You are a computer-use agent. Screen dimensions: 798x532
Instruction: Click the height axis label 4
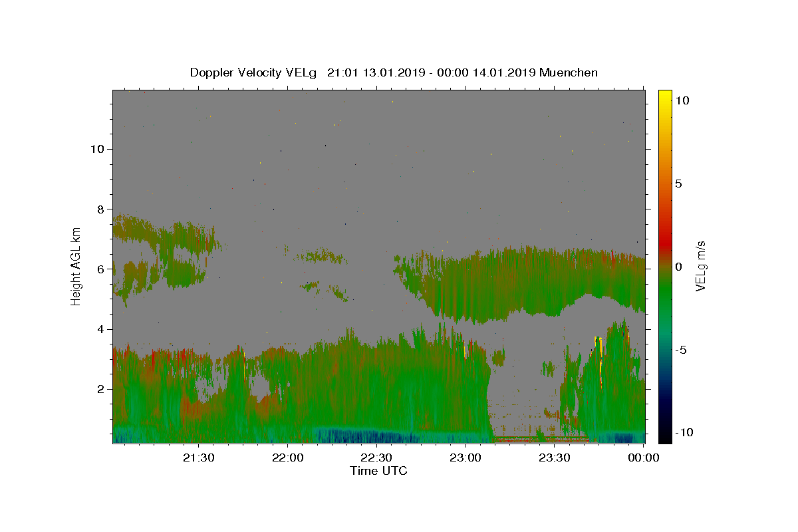pos(102,329)
